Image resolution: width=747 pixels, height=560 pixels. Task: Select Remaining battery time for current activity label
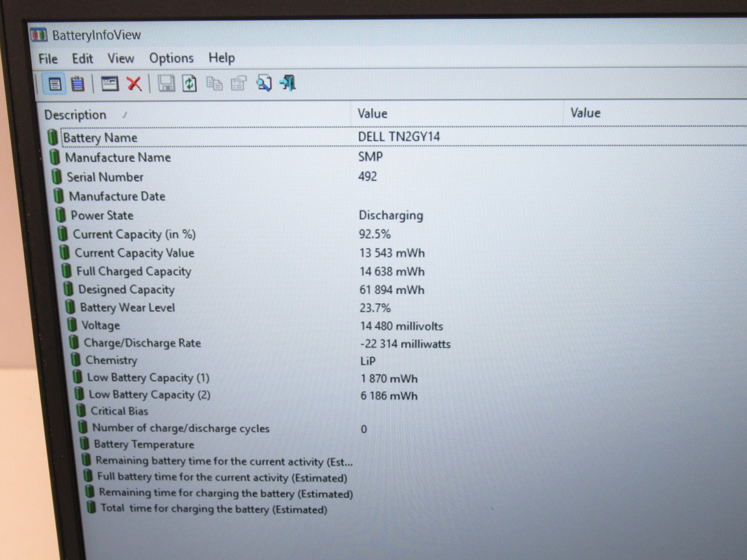pyautogui.click(x=224, y=461)
